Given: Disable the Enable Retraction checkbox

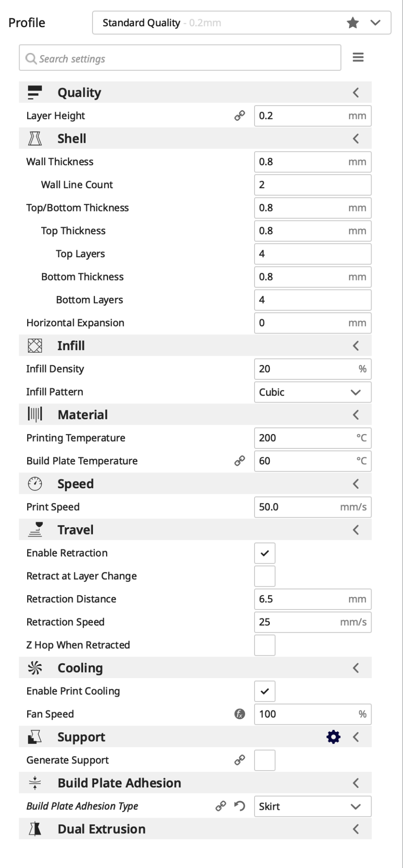Looking at the screenshot, I should click(x=265, y=553).
